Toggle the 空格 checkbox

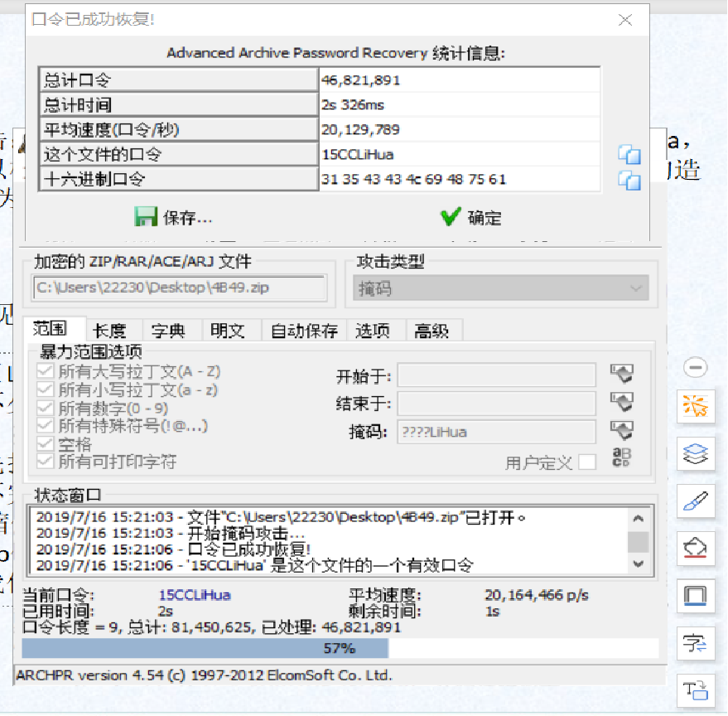click(45, 443)
